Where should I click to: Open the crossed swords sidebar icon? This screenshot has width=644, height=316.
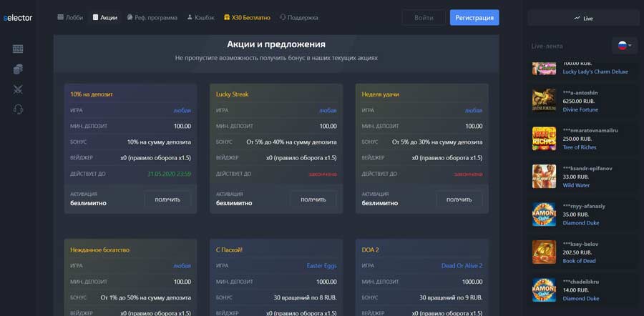(x=18, y=89)
